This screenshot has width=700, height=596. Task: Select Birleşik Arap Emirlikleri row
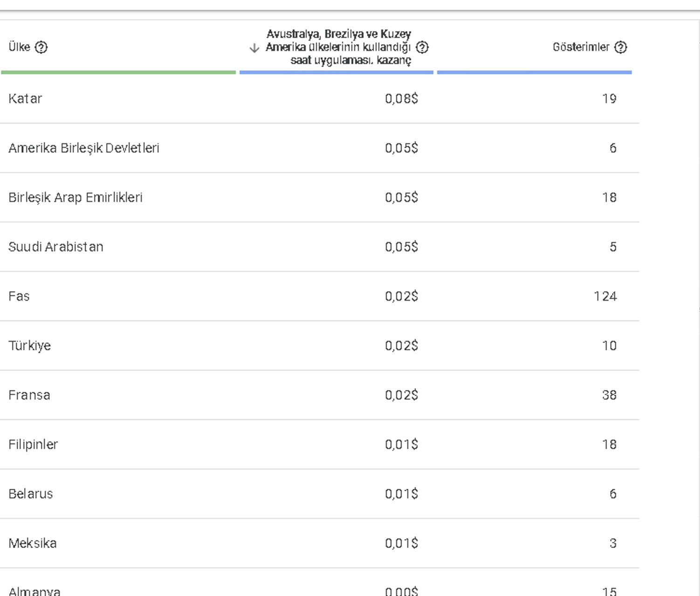click(x=319, y=198)
